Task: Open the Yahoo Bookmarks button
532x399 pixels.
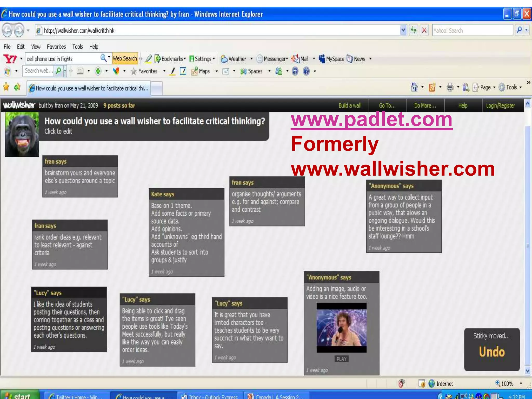Action: pyautogui.click(x=170, y=59)
